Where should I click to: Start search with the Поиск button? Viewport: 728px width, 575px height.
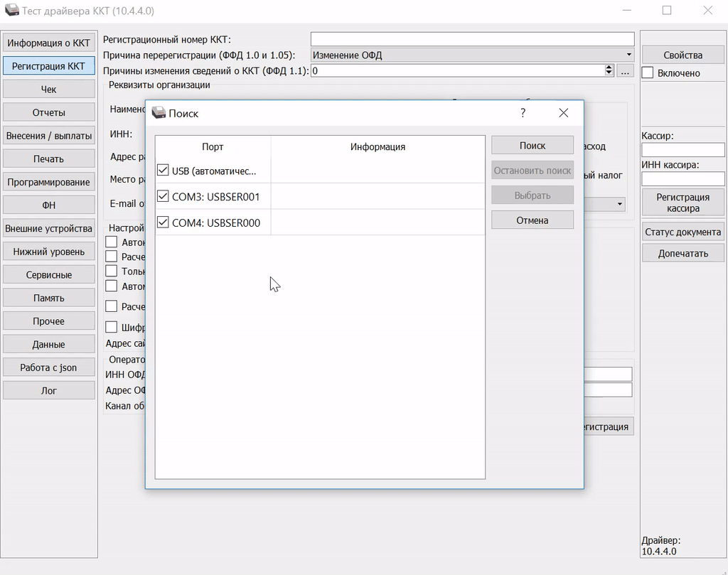532,145
